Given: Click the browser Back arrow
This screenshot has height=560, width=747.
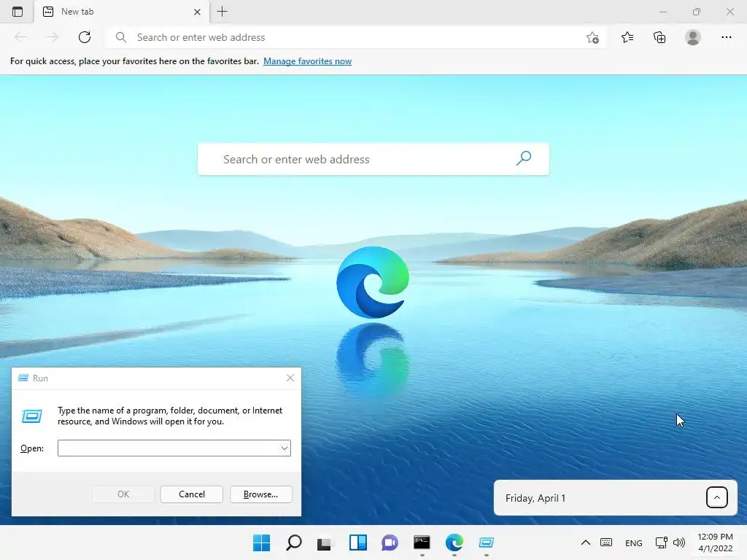Looking at the screenshot, I should (20, 37).
